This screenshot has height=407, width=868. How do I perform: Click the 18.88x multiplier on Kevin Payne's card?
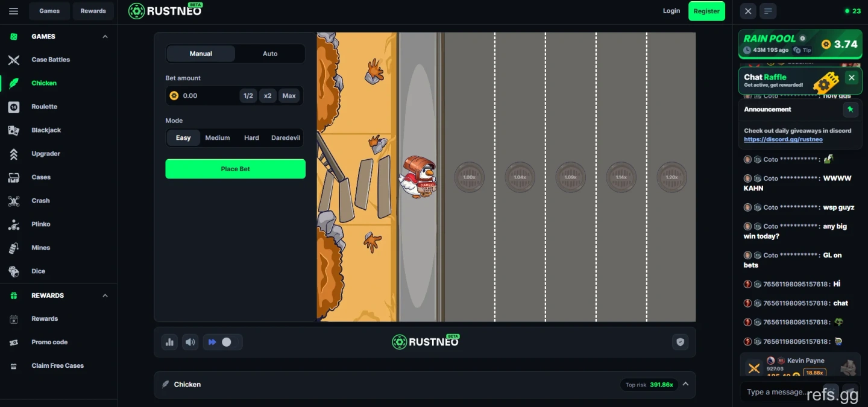(814, 373)
